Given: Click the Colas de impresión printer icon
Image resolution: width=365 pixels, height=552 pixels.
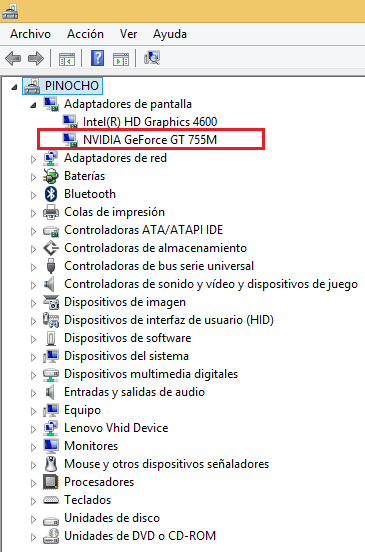Looking at the screenshot, I should (x=51, y=212).
